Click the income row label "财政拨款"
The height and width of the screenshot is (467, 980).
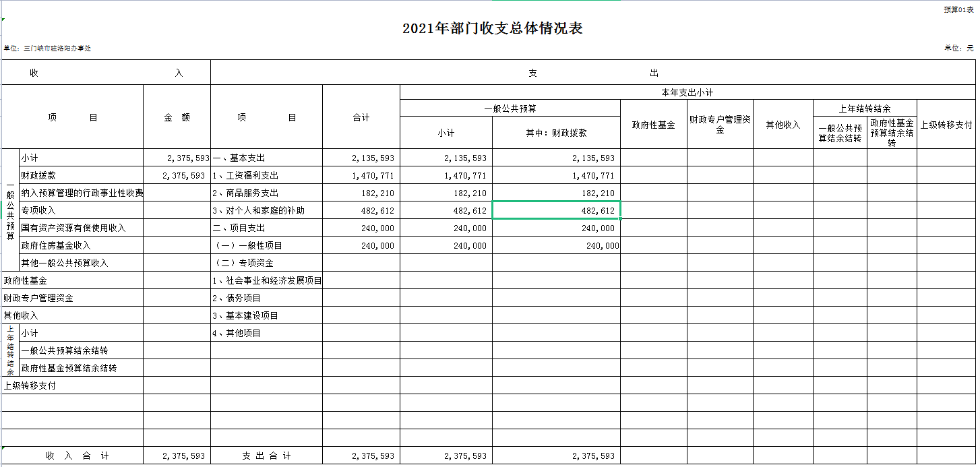coord(38,175)
